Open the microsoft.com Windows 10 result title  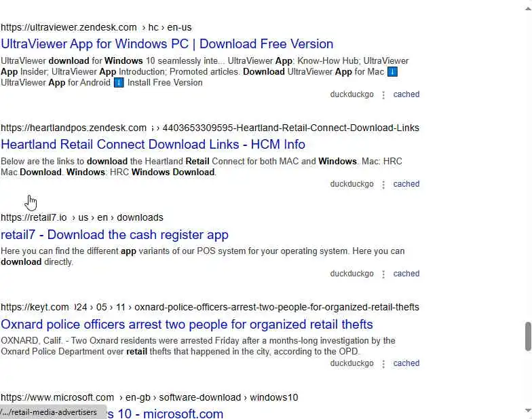pyautogui.click(x=166, y=414)
